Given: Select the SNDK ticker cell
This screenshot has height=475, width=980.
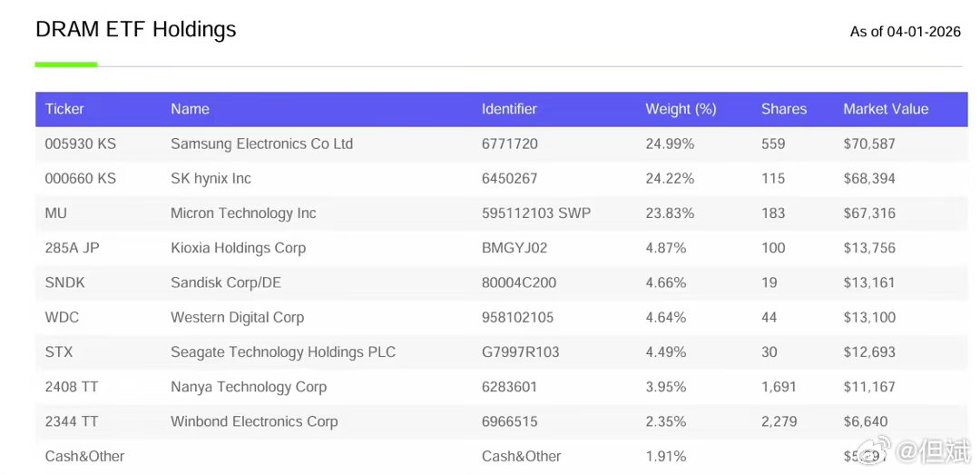Looking at the screenshot, I should (x=64, y=282).
